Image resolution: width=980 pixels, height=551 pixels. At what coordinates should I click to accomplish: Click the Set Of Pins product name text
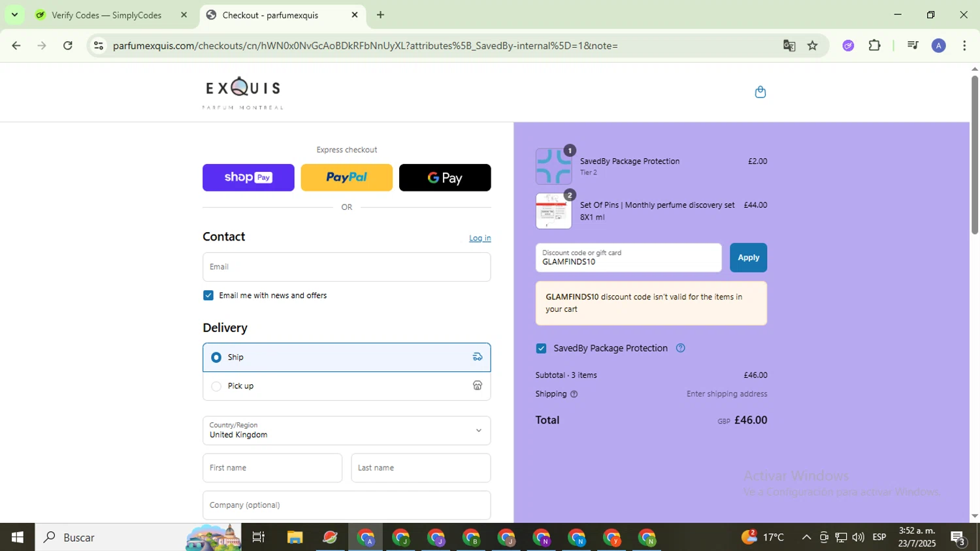pos(657,211)
